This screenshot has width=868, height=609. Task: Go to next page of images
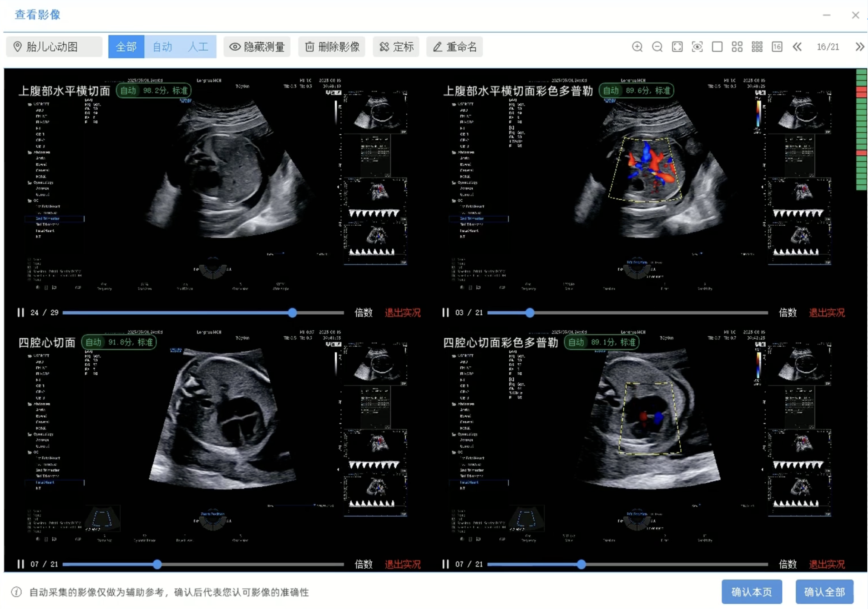(x=859, y=47)
